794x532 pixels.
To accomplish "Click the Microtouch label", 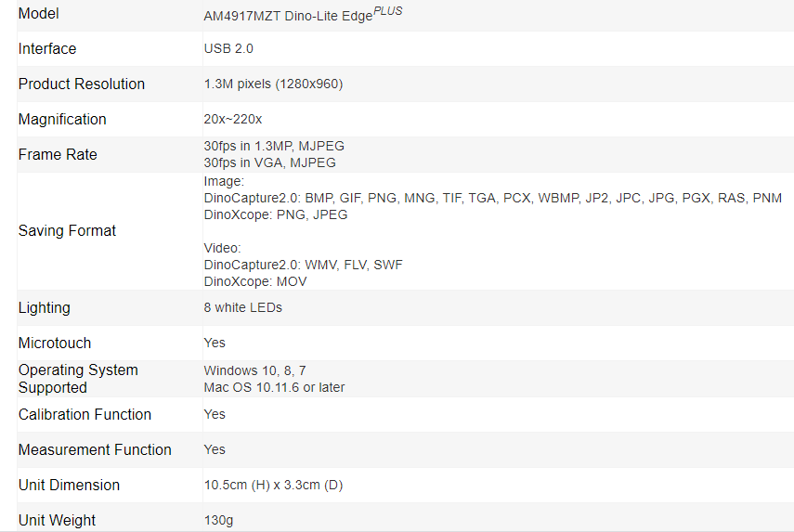I will point(55,344).
